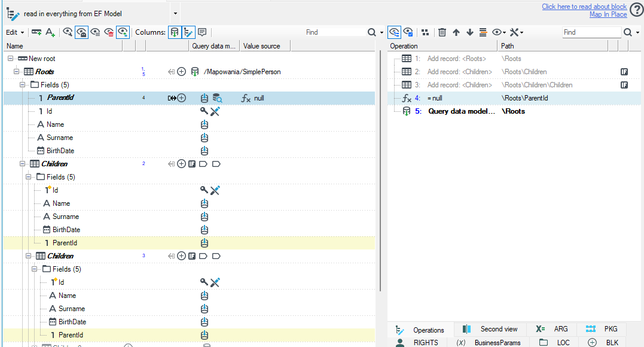Click the Value source column header
Viewport: 644px width, 347px height.
265,46
